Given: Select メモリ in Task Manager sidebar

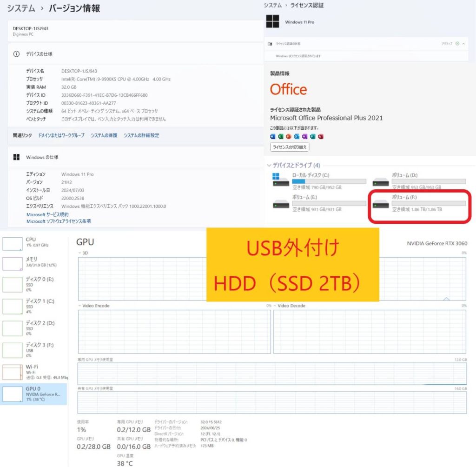Looking at the screenshot, I should (33, 263).
